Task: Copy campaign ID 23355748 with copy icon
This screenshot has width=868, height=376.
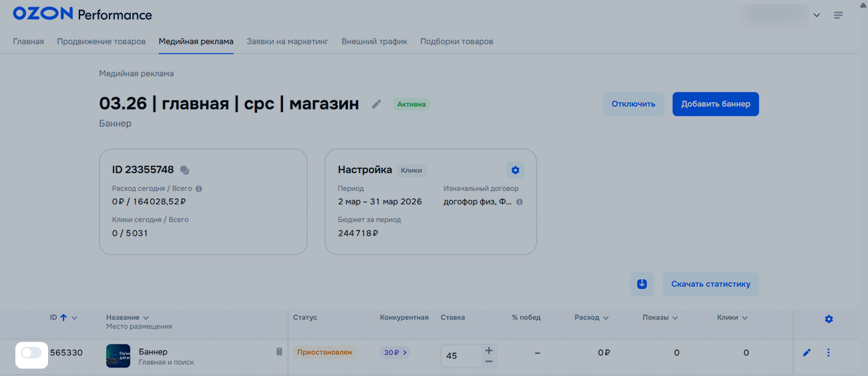Action: (x=185, y=170)
